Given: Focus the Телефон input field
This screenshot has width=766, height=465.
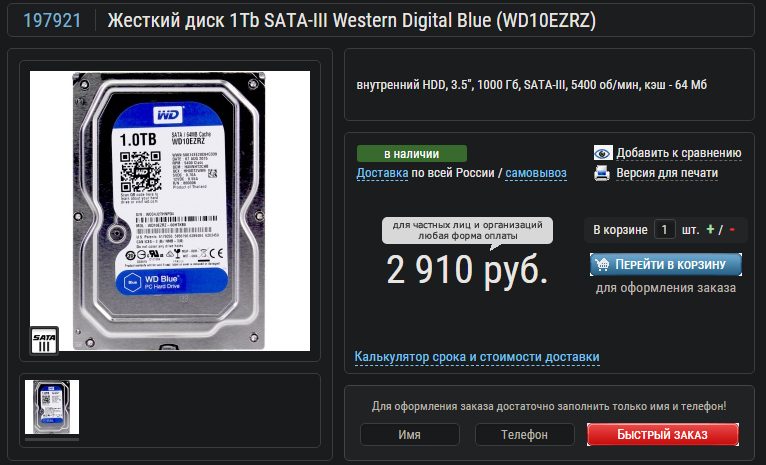Looking at the screenshot, I should click(524, 434).
